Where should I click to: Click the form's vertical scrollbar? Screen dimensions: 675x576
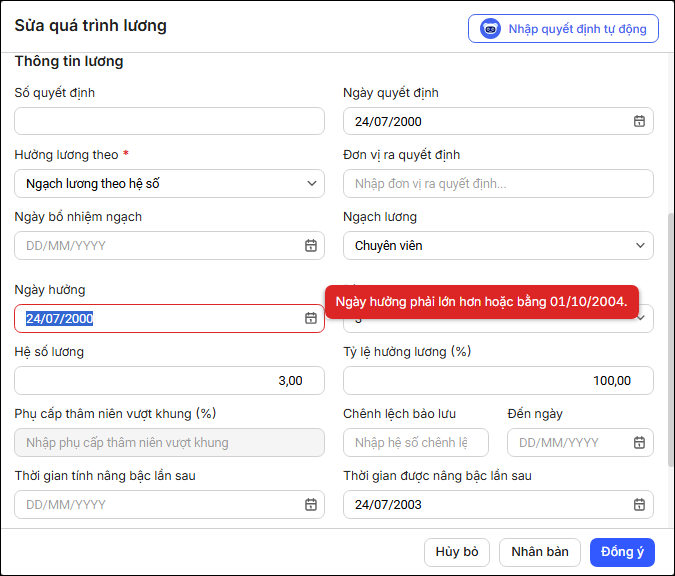pos(670,340)
